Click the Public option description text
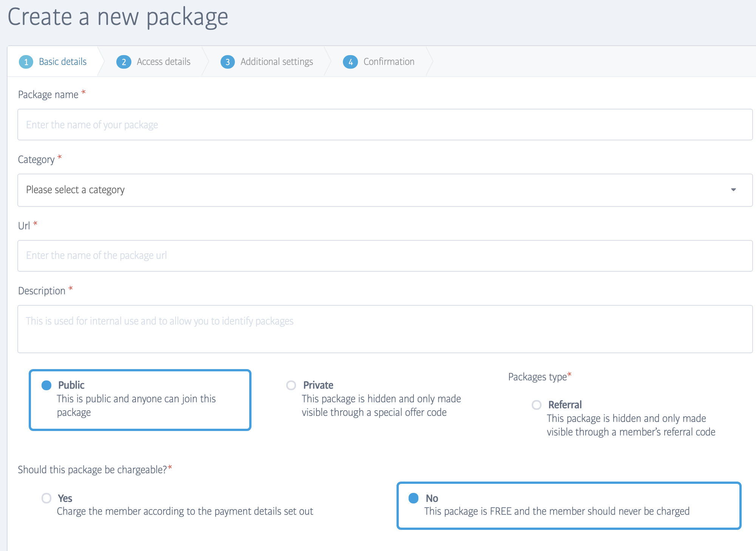The image size is (756, 551). (136, 405)
